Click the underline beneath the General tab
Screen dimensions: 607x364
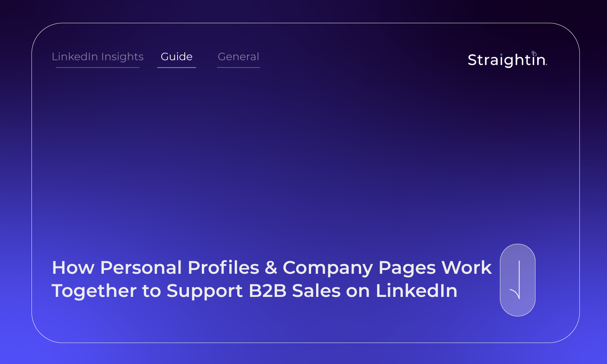(x=238, y=67)
